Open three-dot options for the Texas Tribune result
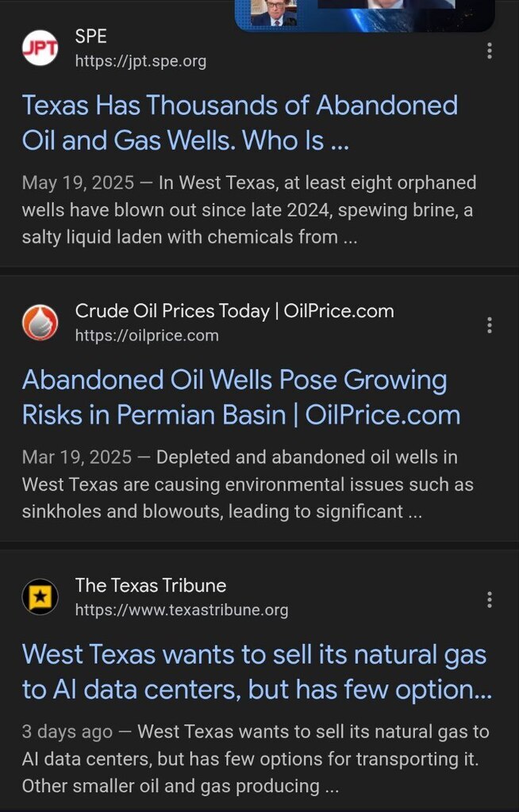This screenshot has height=812, width=519. pos(489,599)
